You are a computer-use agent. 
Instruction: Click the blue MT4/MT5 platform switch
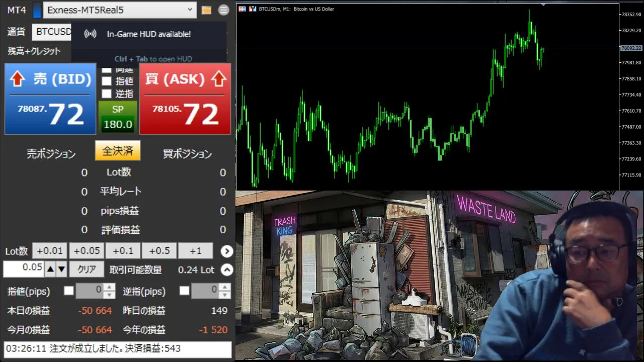37,10
